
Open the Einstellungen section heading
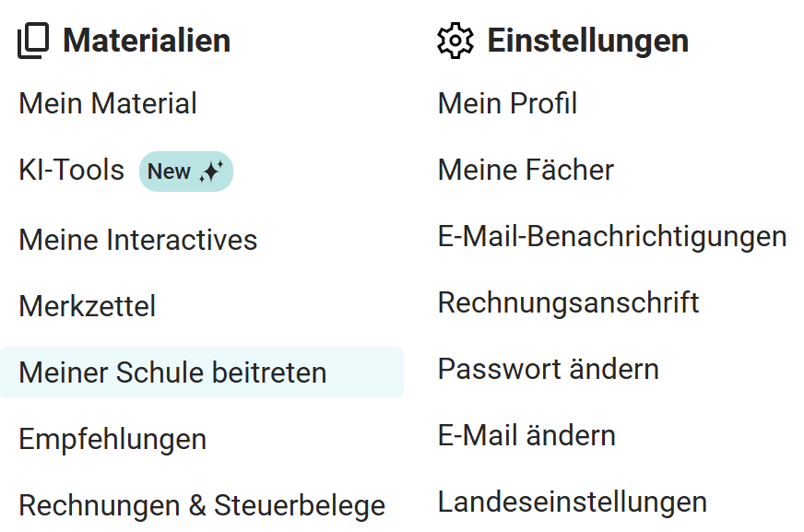click(587, 41)
